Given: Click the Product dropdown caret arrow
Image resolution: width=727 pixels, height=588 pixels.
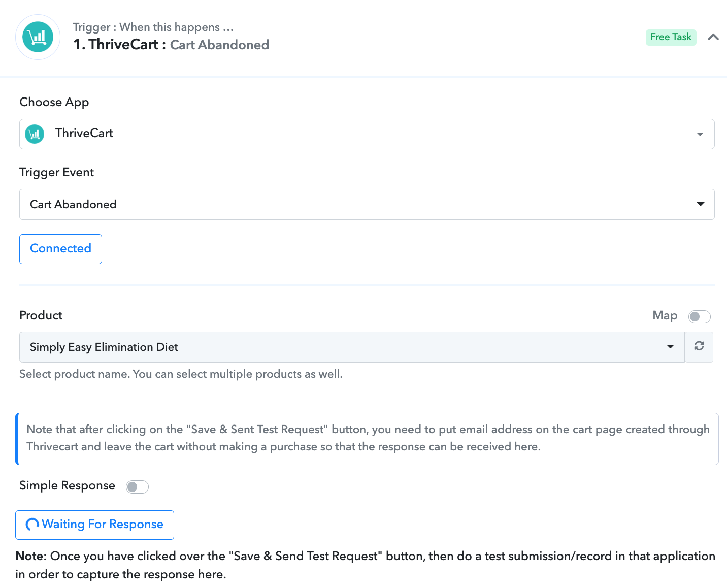Looking at the screenshot, I should (670, 347).
